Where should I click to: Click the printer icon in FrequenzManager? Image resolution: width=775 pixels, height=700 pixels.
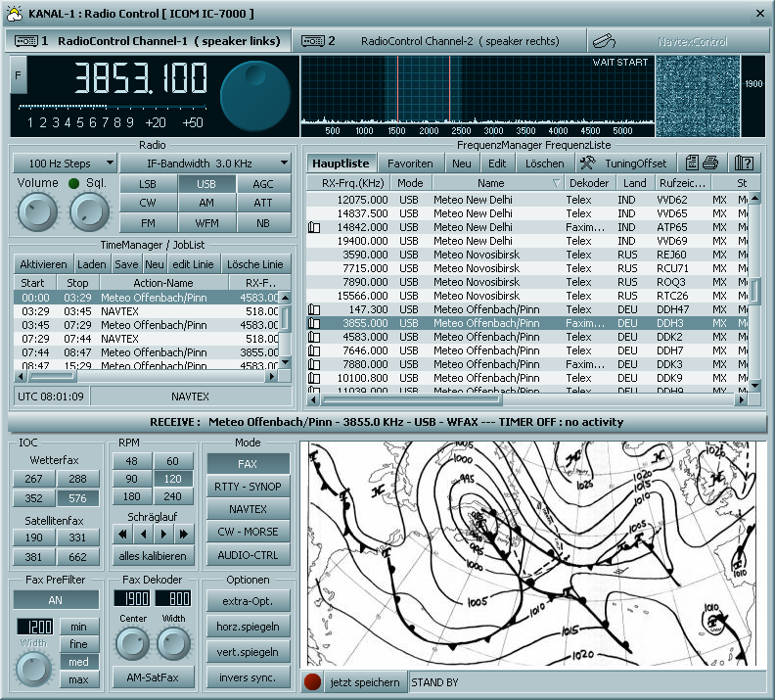(x=710, y=163)
